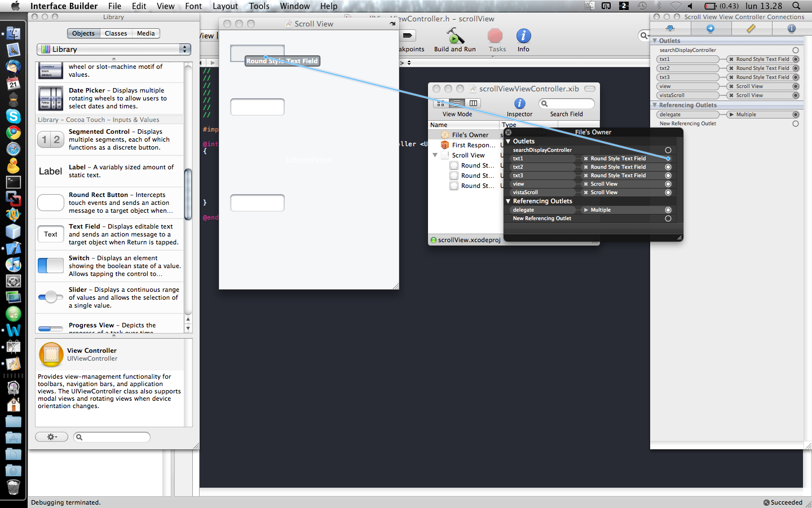
Task: Click the Library search field at the bottom
Action: 112,437
